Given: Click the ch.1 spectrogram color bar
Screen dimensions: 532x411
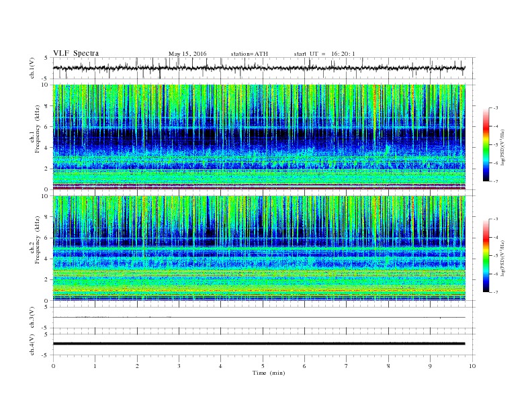Looking at the screenshot, I should click(486, 145).
